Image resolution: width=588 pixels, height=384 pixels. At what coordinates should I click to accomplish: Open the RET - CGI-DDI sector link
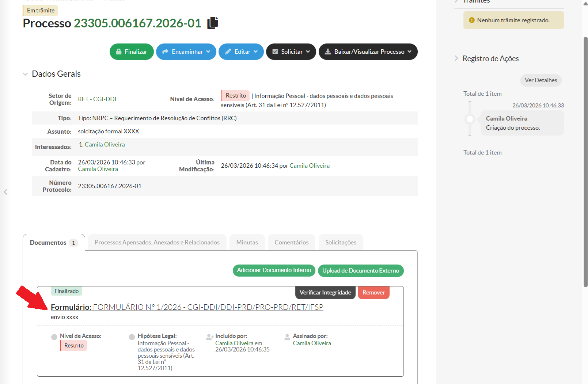pos(97,99)
